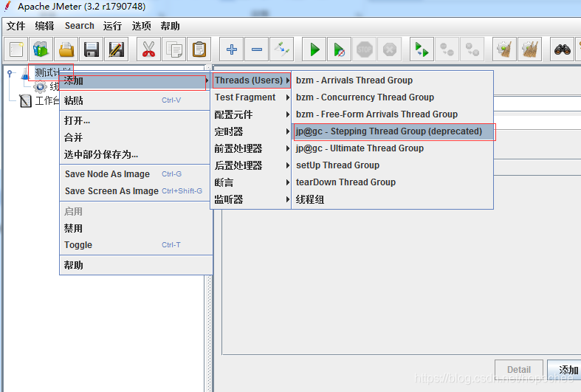Click the Clear broom icon
This screenshot has height=392, width=581.
[504, 49]
